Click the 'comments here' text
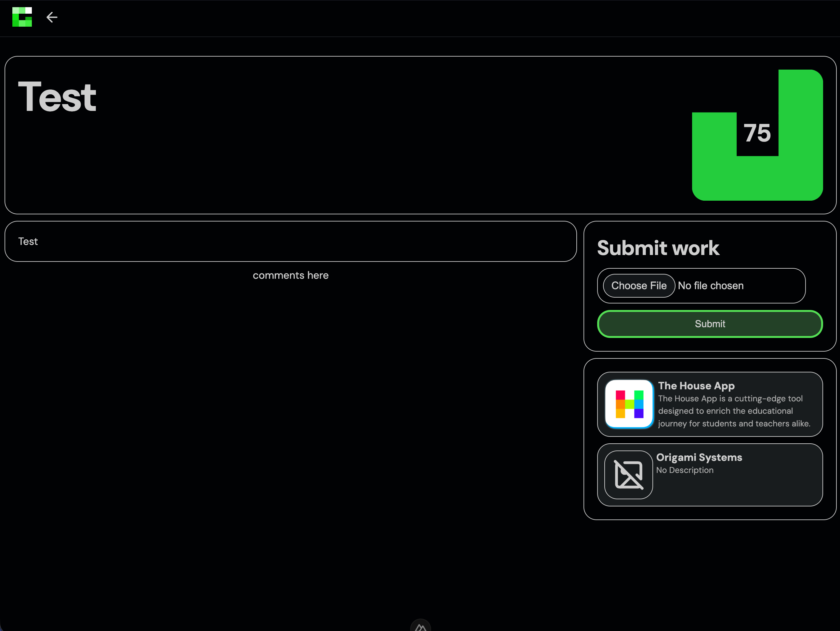 pos(291,275)
